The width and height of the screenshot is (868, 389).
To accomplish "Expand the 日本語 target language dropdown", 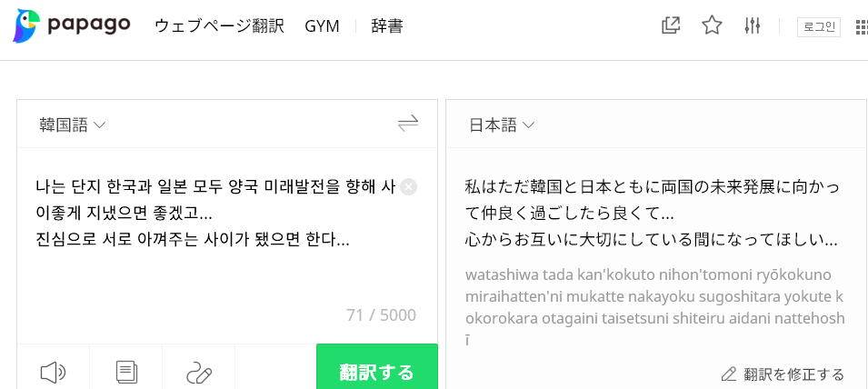I will 502,125.
